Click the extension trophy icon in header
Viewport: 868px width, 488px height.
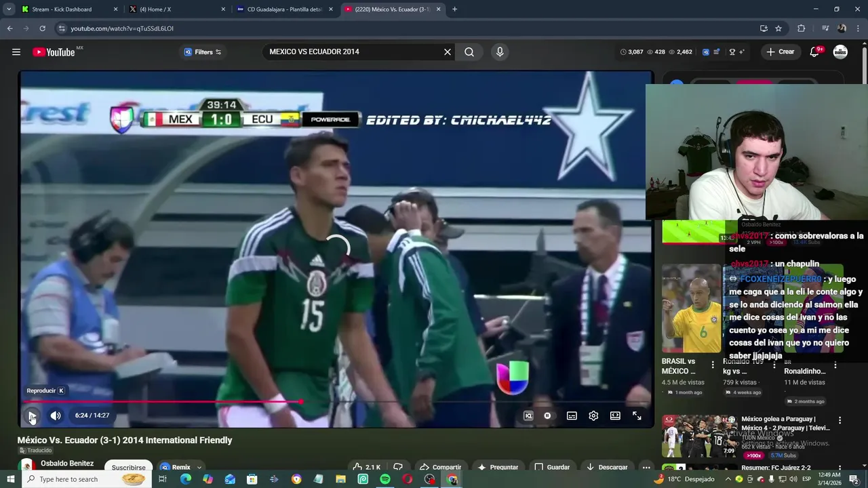click(732, 52)
